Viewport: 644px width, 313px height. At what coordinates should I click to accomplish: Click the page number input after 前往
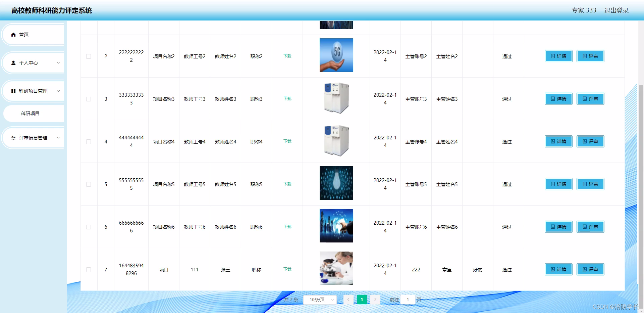tap(408, 300)
